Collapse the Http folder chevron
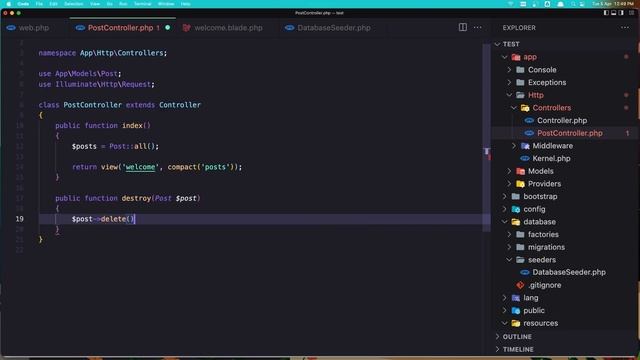 [509, 95]
